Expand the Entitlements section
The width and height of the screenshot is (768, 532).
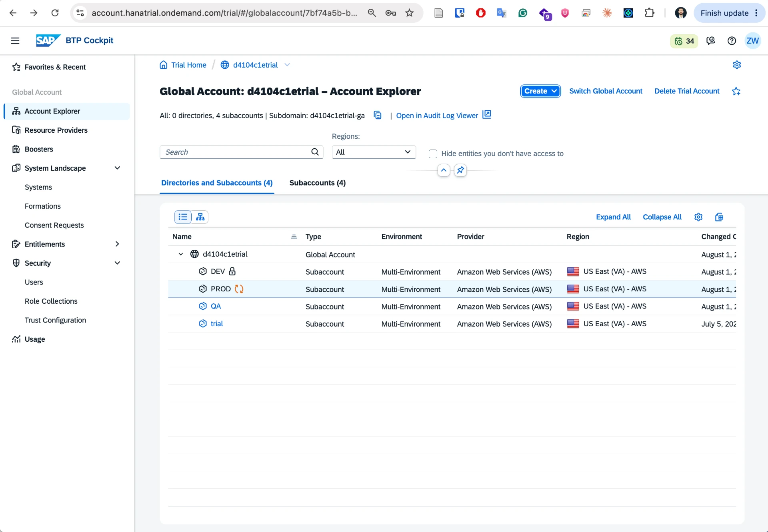coord(117,244)
